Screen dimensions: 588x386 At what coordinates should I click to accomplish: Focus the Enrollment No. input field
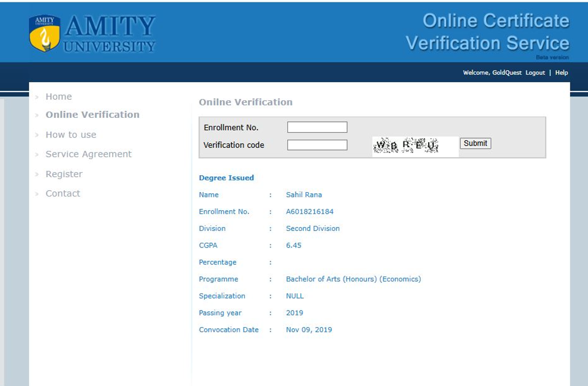pos(317,127)
